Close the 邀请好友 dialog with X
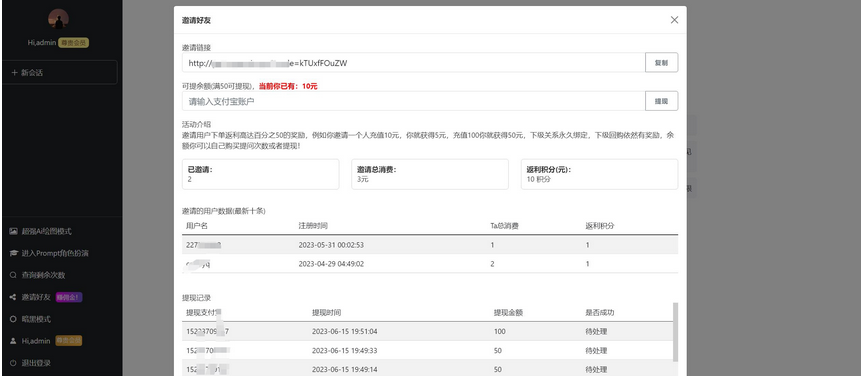The width and height of the screenshot is (861, 376). 674,20
